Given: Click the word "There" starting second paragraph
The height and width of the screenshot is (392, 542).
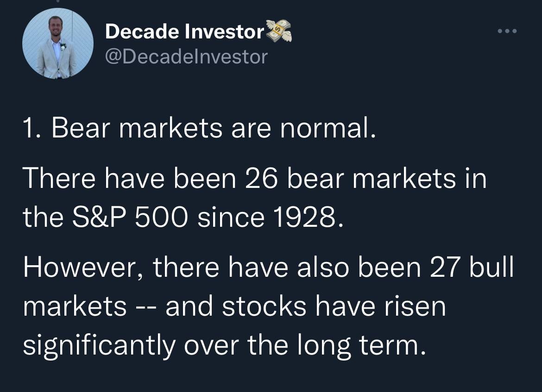Looking at the screenshot, I should [59, 179].
